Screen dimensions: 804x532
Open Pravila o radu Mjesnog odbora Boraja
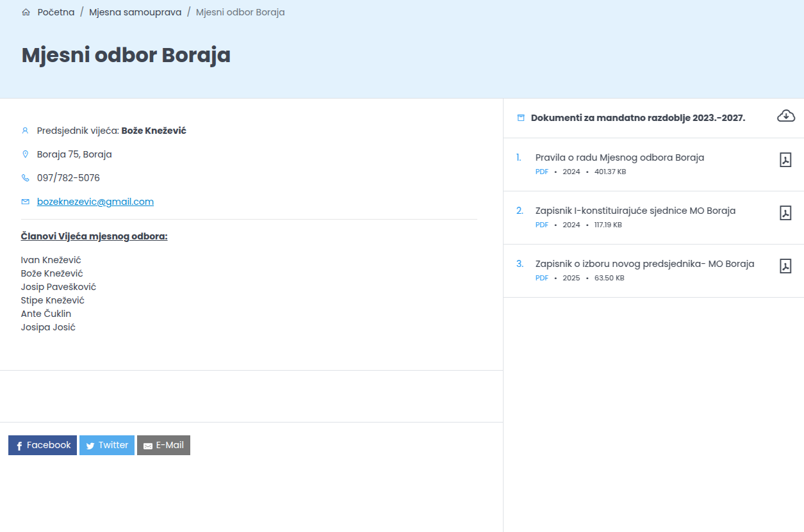(619, 157)
